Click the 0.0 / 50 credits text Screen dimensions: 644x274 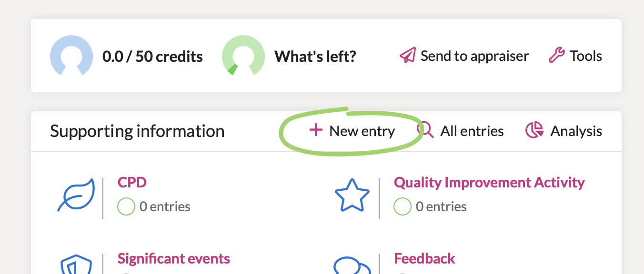pos(152,57)
